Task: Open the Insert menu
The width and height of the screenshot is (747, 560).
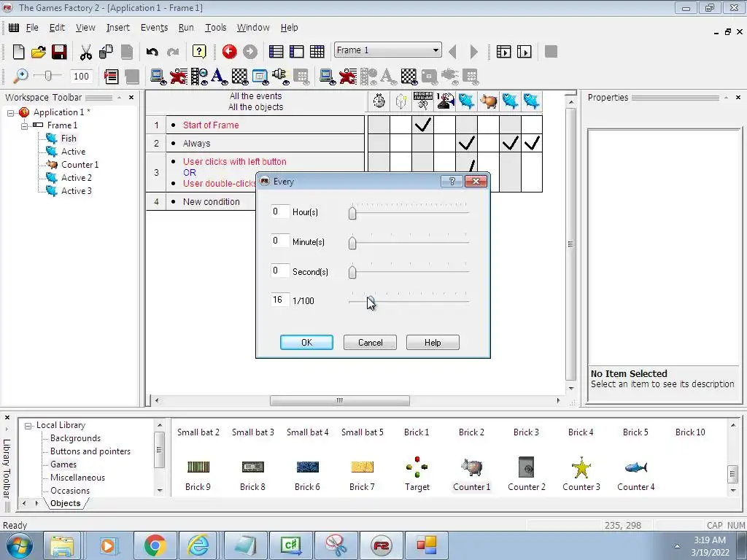Action: coord(117,28)
